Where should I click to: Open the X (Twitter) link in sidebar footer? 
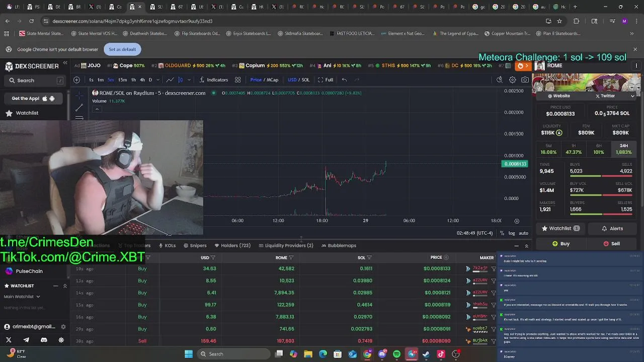tap(9, 340)
